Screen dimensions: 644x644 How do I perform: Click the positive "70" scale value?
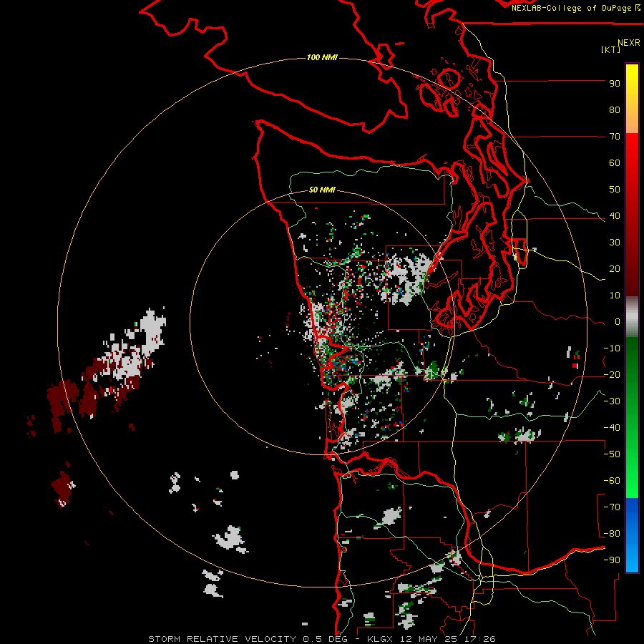pos(615,137)
